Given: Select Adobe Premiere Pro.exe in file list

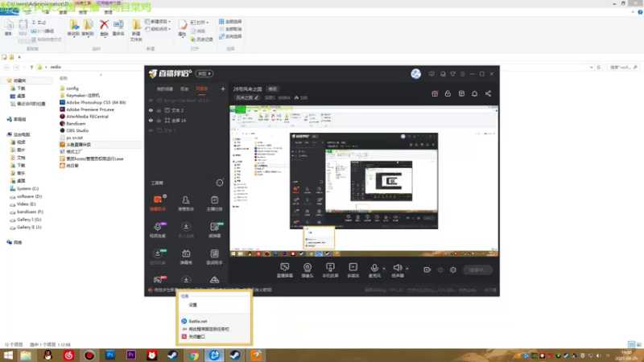Looking at the screenshot, I should 90,109.
